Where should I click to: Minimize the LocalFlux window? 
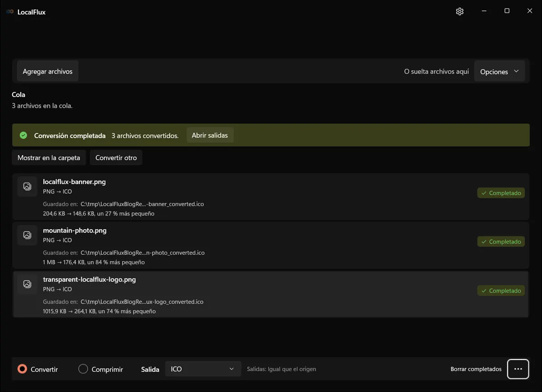pos(484,11)
